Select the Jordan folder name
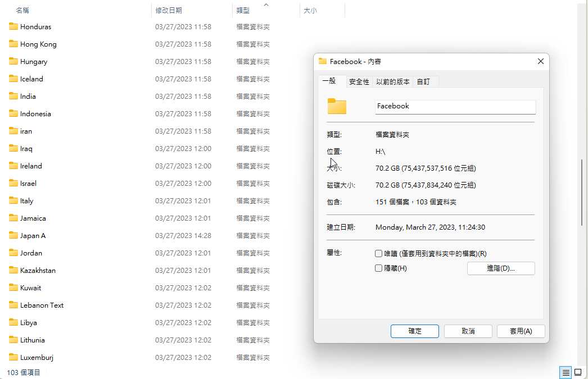588x379 pixels. [31, 253]
